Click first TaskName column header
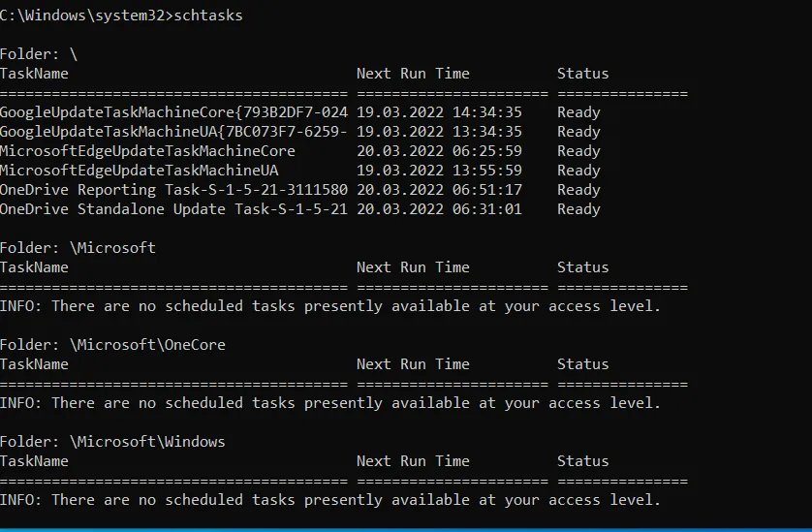812x532 pixels. (x=34, y=74)
